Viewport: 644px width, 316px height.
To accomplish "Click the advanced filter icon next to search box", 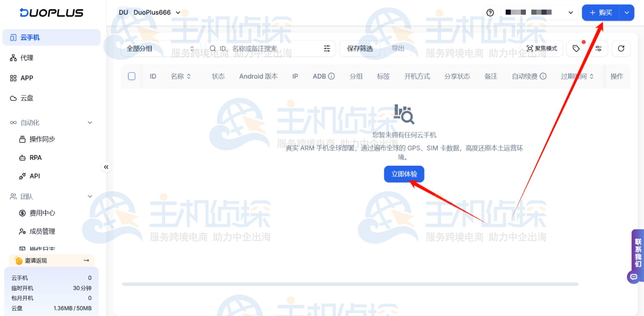I will [x=327, y=48].
